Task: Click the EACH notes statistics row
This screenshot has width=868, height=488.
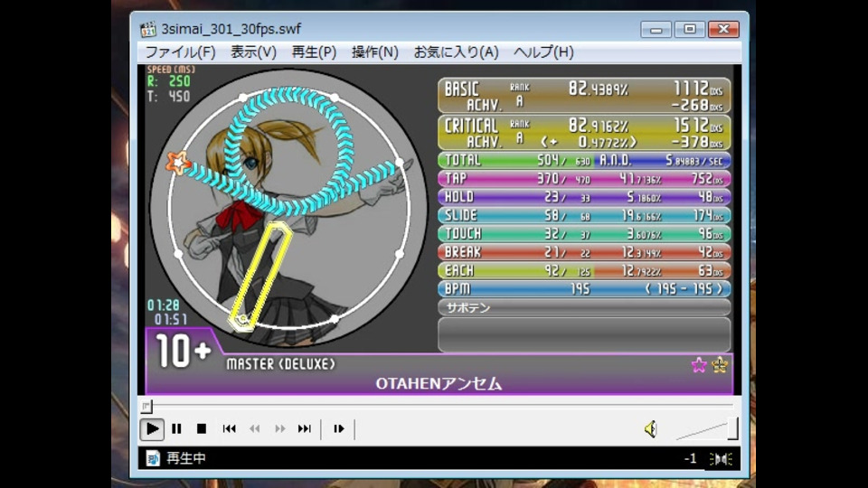Action: pyautogui.click(x=584, y=270)
